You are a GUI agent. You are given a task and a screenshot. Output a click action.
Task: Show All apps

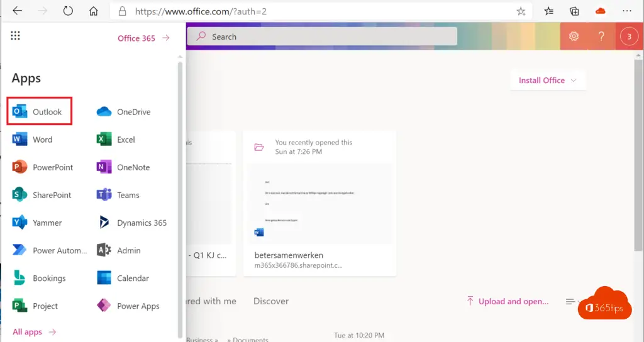(34, 332)
